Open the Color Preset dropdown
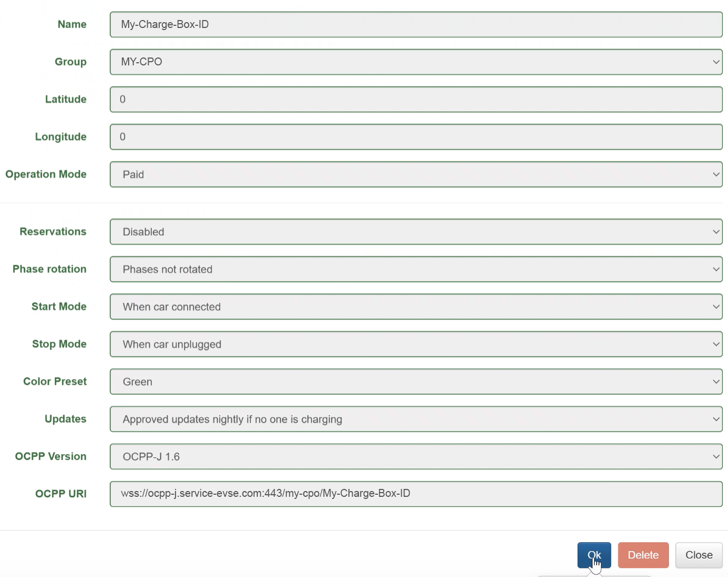The height and width of the screenshot is (577, 728). (x=415, y=382)
